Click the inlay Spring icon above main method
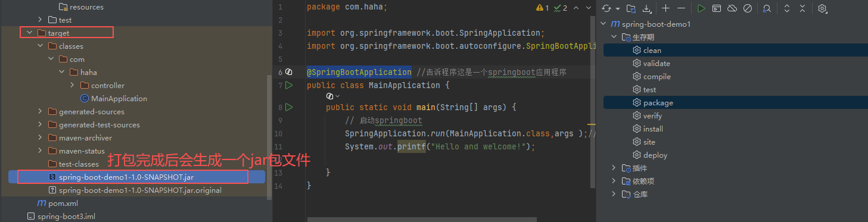 330,96
